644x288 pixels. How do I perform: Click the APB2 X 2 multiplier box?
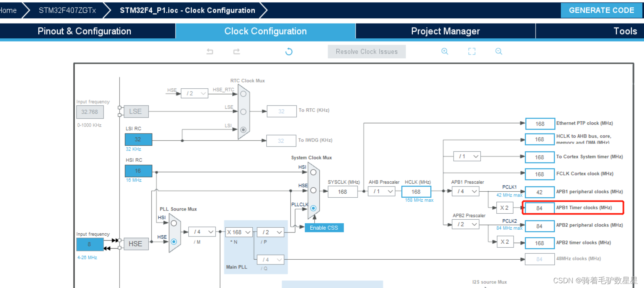pyautogui.click(x=505, y=242)
